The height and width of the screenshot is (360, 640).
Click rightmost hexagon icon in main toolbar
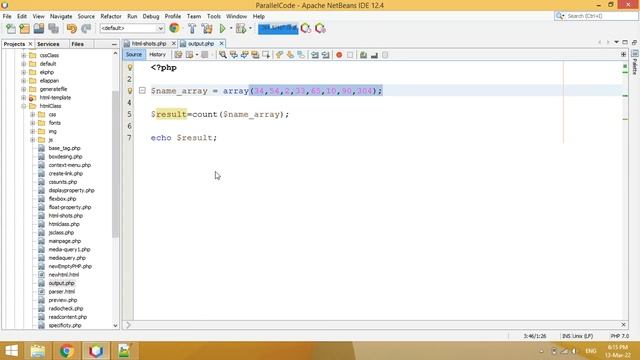point(320,29)
